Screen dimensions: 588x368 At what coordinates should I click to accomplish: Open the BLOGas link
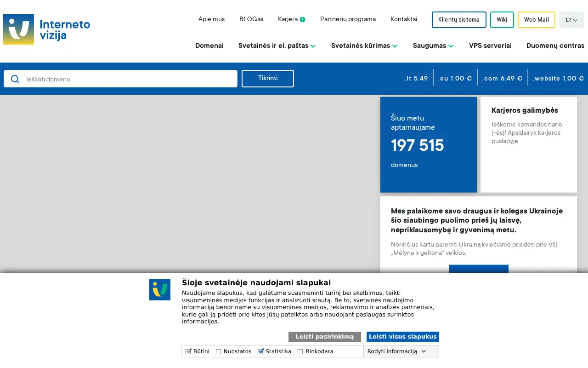(x=251, y=19)
